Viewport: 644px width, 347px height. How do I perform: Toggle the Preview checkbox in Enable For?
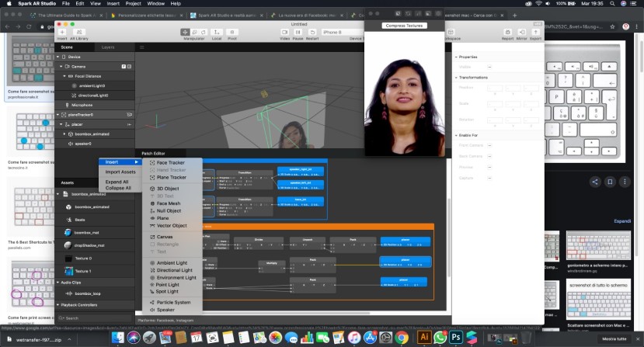[x=489, y=167]
